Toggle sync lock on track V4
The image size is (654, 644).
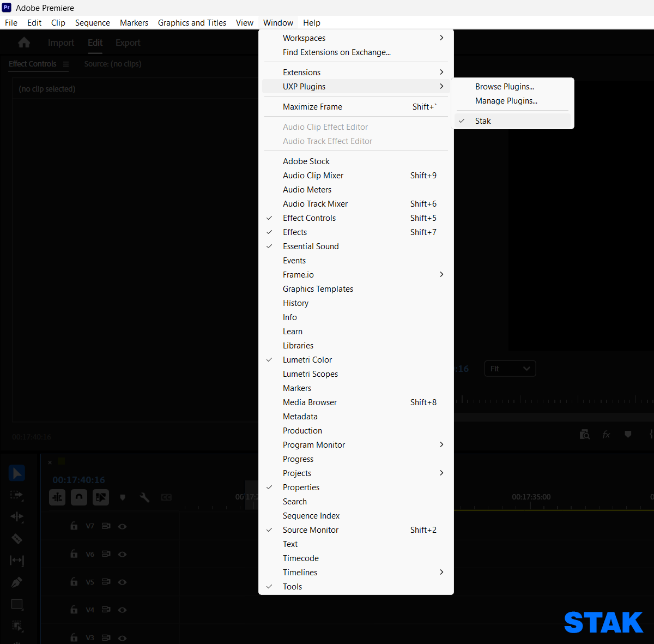click(x=106, y=610)
